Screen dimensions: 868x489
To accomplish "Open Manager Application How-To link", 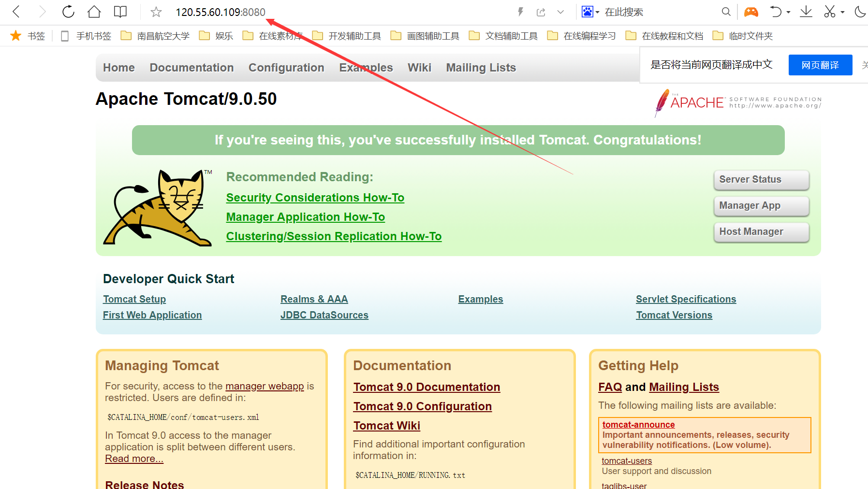I will point(306,217).
